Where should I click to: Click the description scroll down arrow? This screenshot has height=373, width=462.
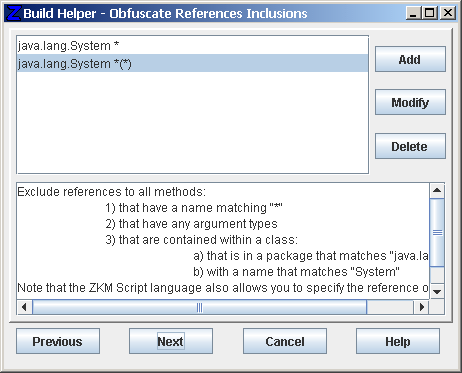pos(437,291)
